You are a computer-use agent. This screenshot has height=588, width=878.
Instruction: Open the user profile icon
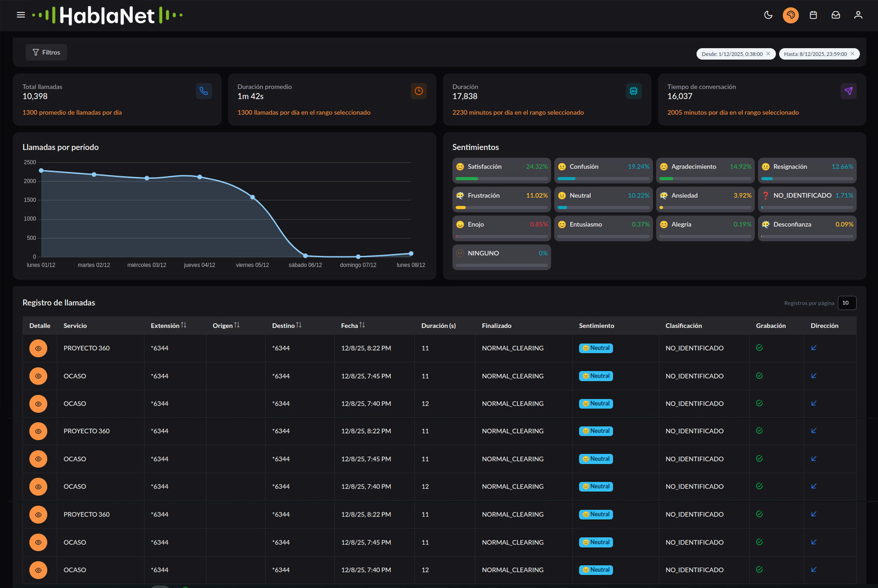pyautogui.click(x=858, y=15)
